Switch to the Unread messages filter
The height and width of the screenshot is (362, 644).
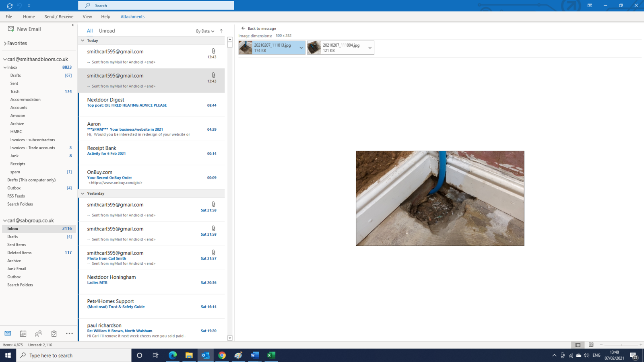coord(107,31)
